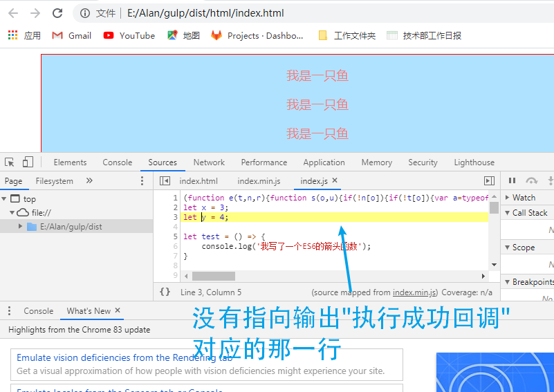Open Emulate vision deficiencies link
This screenshot has height=392, width=554.
124,357
